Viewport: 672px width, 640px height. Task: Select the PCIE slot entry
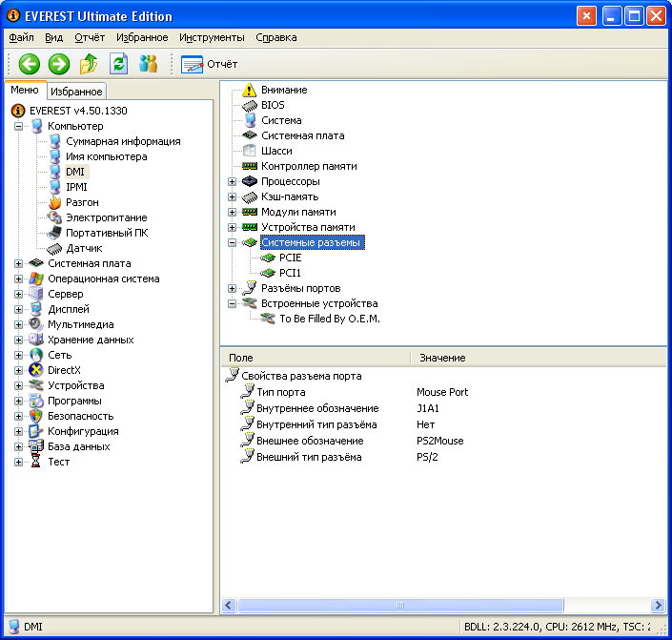[290, 258]
